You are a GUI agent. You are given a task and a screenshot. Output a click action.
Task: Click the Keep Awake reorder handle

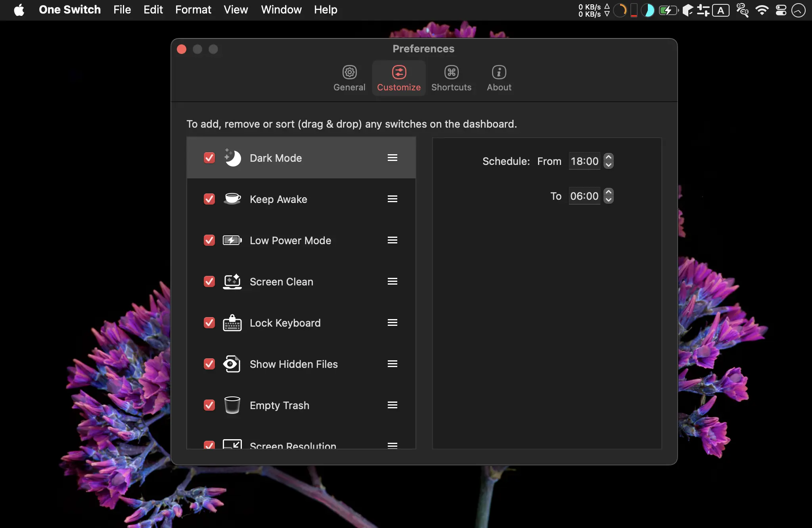(393, 199)
